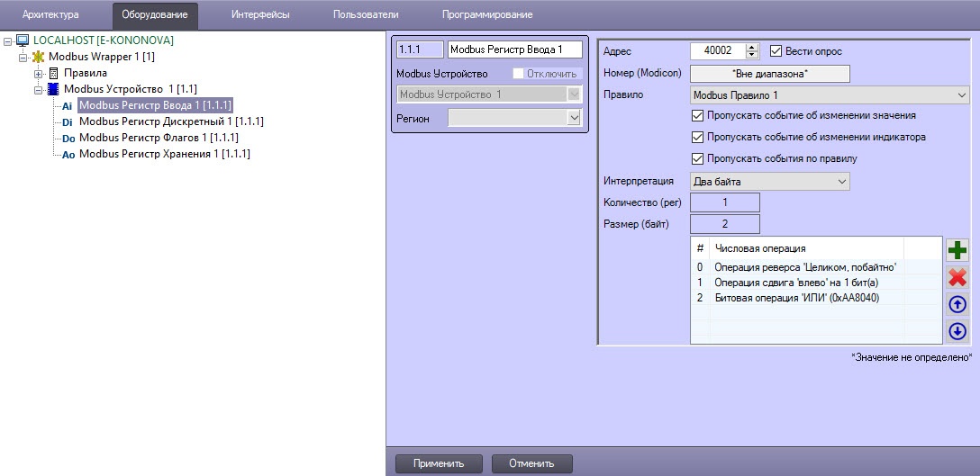Click the Применить button
The image size is (980, 476).
click(x=439, y=463)
